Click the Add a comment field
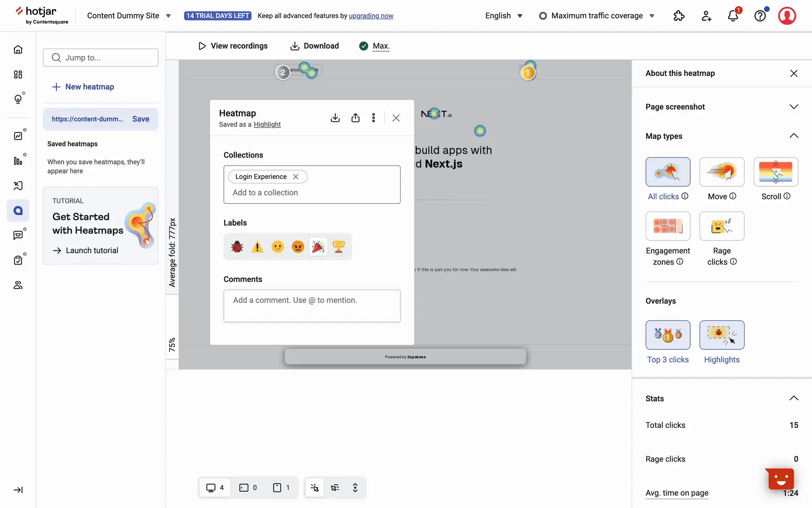Viewport: 812px width, 508px height. [312, 306]
